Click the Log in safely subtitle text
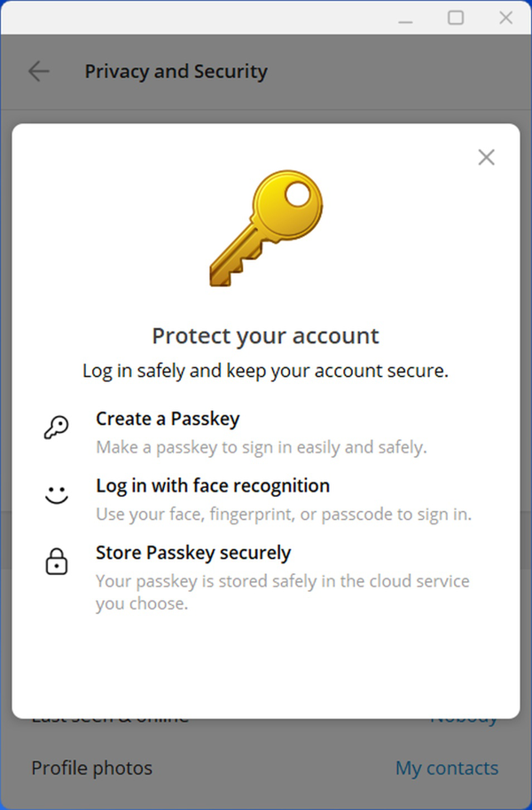 pos(265,371)
